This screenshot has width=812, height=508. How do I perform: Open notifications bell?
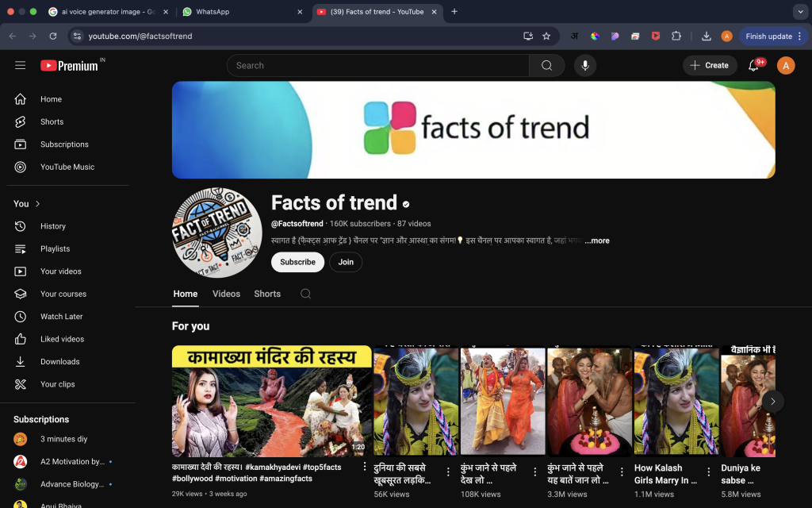[x=753, y=65]
